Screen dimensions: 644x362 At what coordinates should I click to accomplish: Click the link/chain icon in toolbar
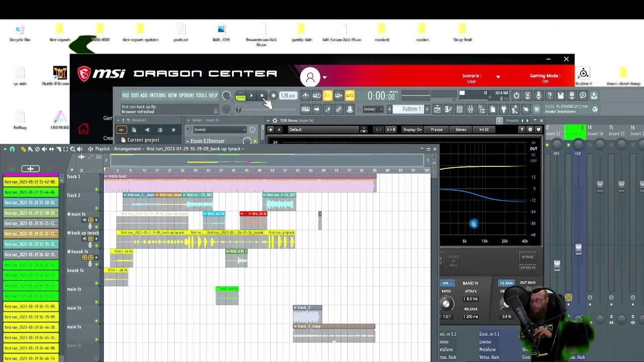point(339,109)
